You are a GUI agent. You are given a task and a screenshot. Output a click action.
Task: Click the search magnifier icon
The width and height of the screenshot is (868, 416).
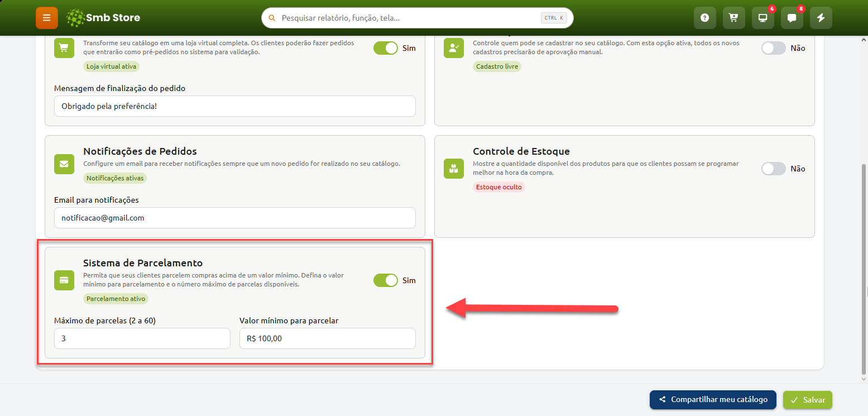click(x=272, y=18)
